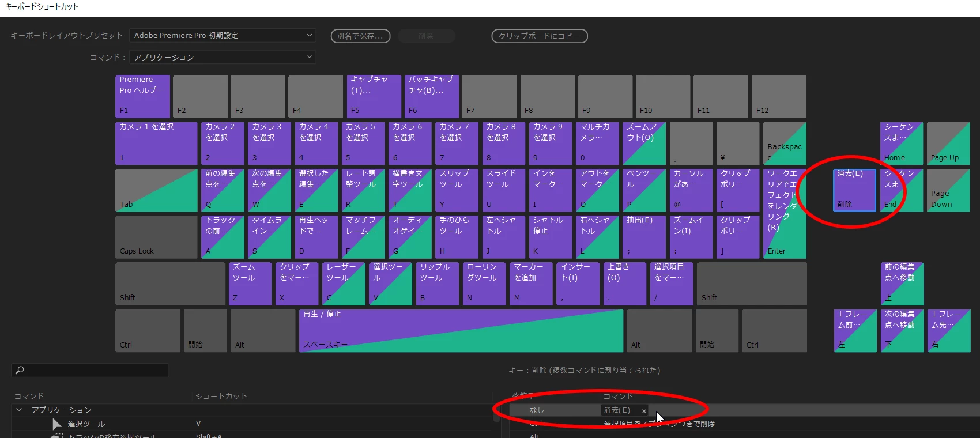Screen dimensions: 980x438
Task: Click the magnifier icon in the search field
Action: pyautogui.click(x=20, y=370)
